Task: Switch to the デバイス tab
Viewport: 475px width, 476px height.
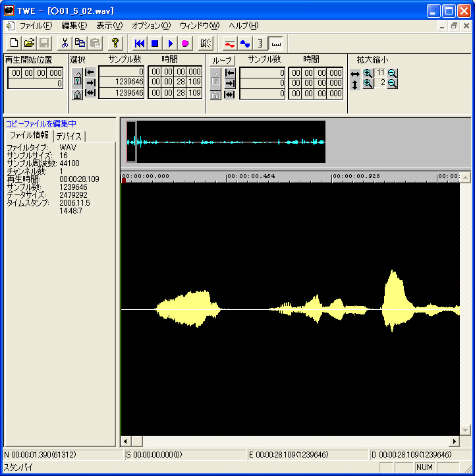Action: (x=69, y=136)
